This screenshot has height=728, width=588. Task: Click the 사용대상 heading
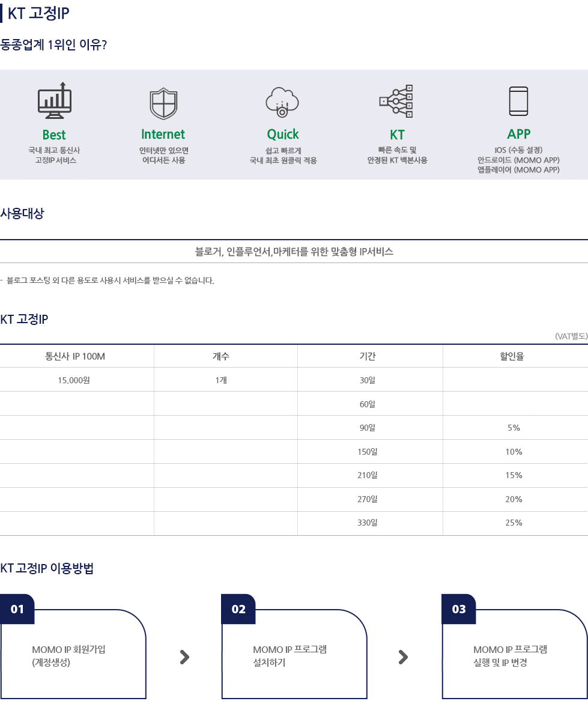pos(22,213)
